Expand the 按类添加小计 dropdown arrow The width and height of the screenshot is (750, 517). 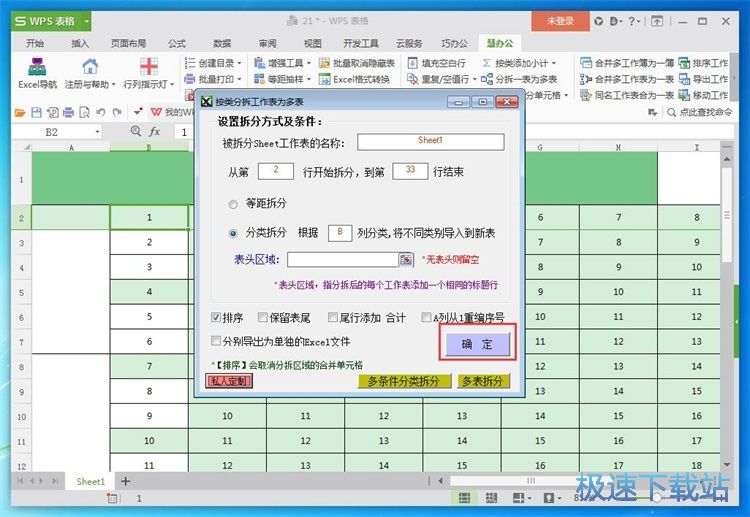[x=554, y=63]
